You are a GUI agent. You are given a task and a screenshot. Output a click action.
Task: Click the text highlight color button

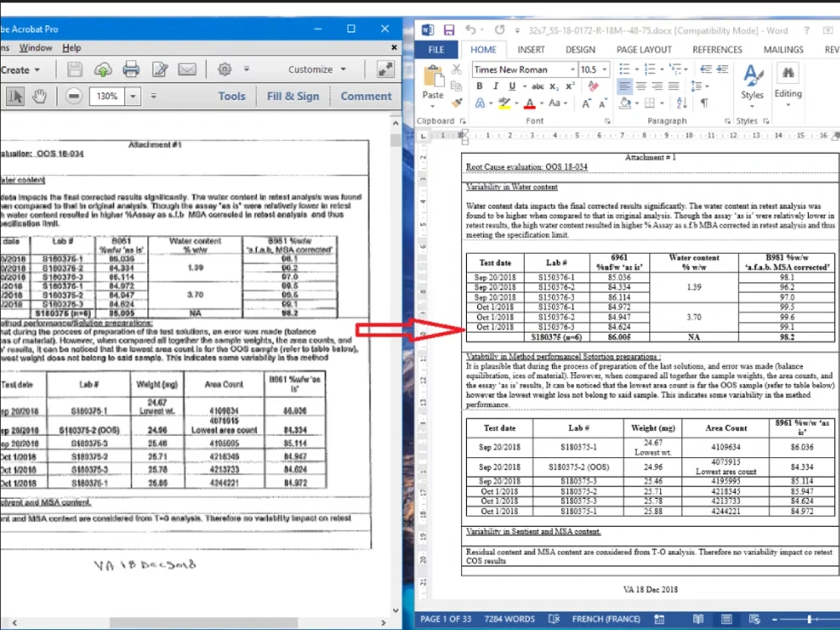[503, 102]
